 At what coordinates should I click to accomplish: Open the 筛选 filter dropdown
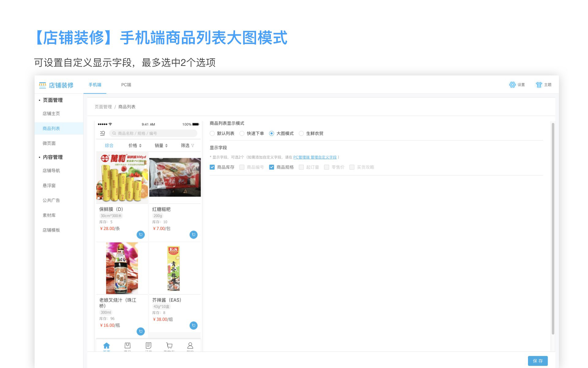pyautogui.click(x=187, y=145)
